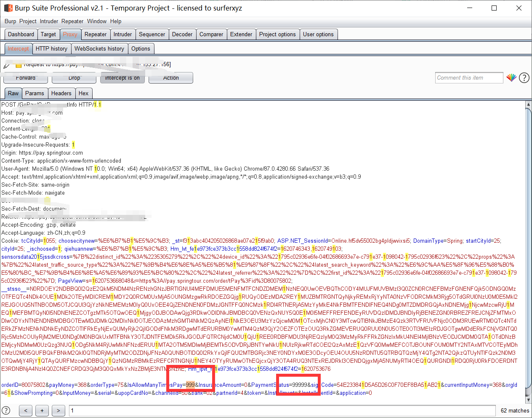This screenshot has width=532, height=418.
Task: Open the User options tab
Action: tap(318, 35)
